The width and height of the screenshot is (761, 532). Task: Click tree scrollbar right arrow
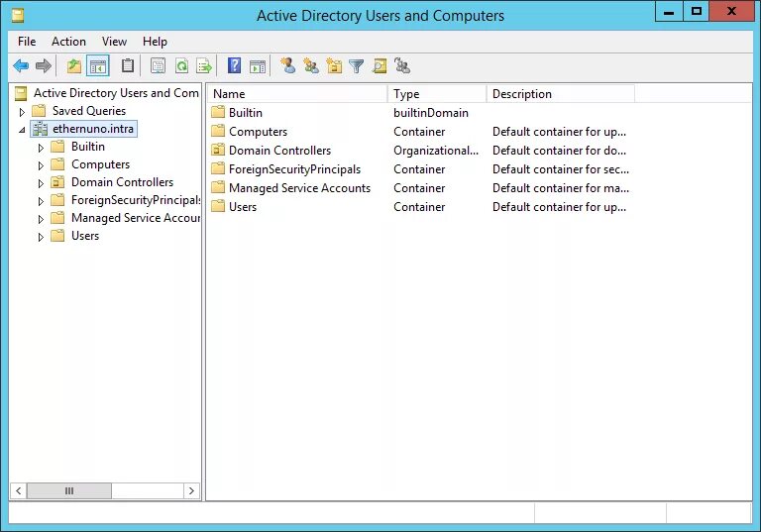point(191,490)
